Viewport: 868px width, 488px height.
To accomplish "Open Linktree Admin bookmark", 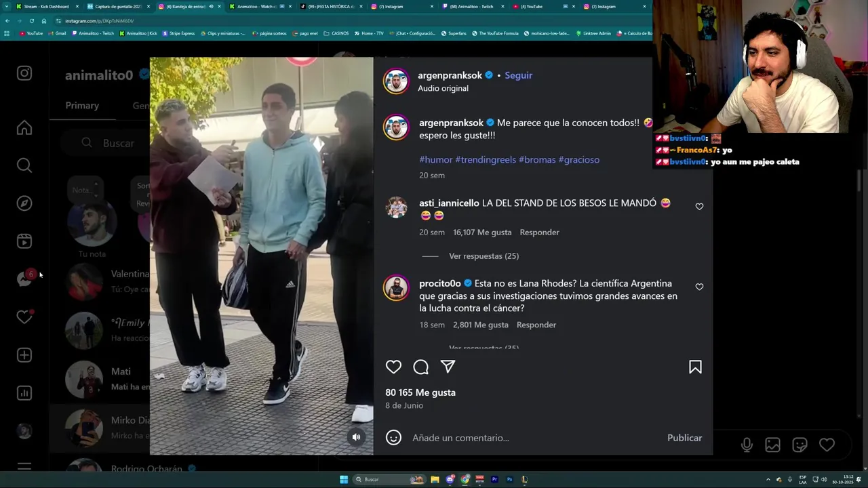I will tap(593, 33).
